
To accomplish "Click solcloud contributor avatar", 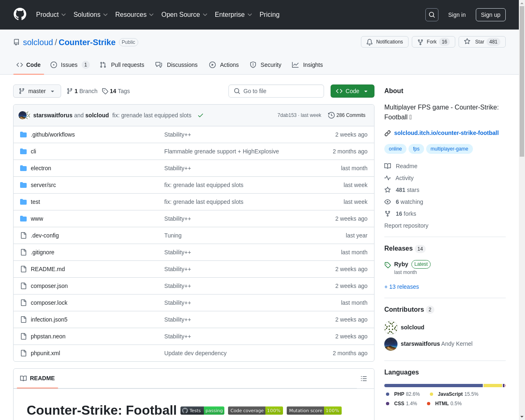I will pos(391,328).
